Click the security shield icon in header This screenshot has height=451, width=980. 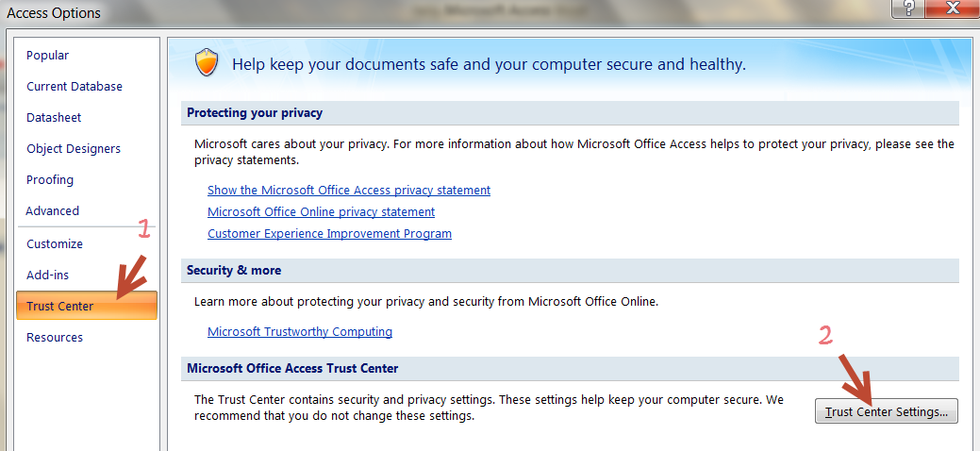click(206, 63)
